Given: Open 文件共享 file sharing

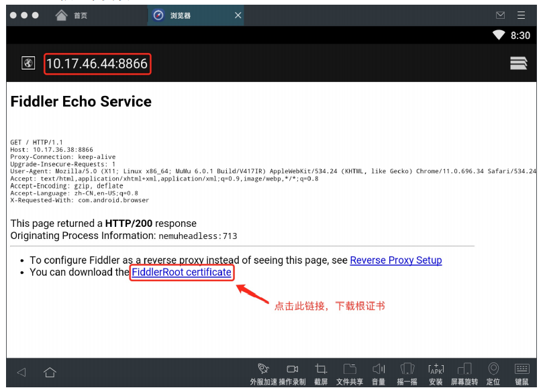Looking at the screenshot, I should 350,374.
